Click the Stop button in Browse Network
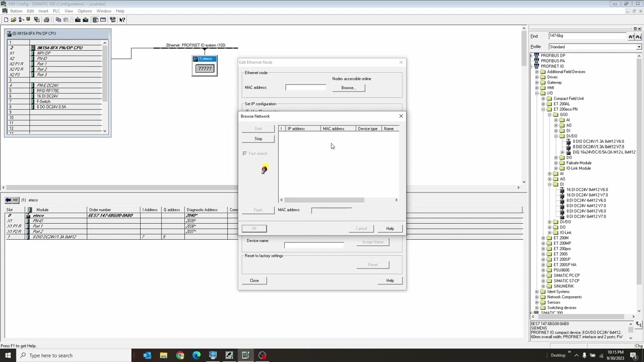 (x=258, y=139)
